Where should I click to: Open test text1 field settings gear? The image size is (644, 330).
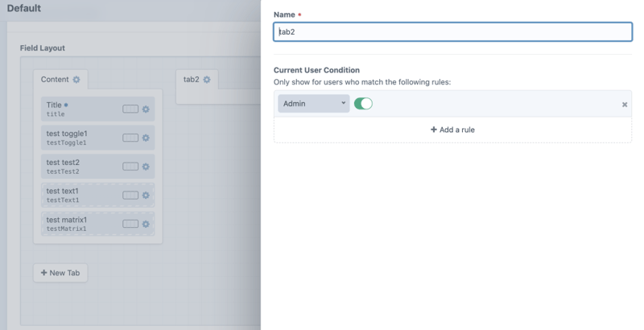(x=146, y=196)
